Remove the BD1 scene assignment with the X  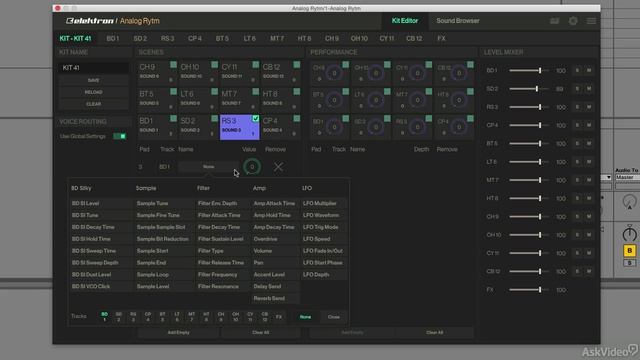click(x=278, y=167)
